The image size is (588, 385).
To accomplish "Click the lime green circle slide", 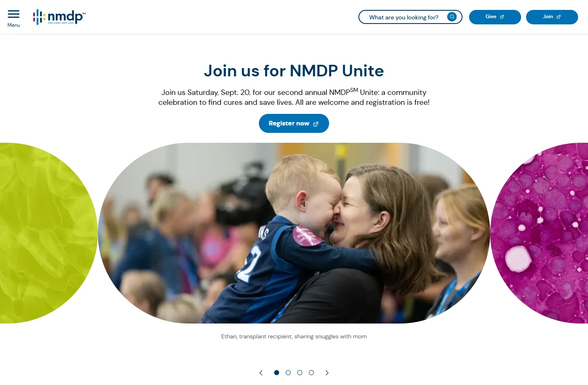I will click(49, 233).
